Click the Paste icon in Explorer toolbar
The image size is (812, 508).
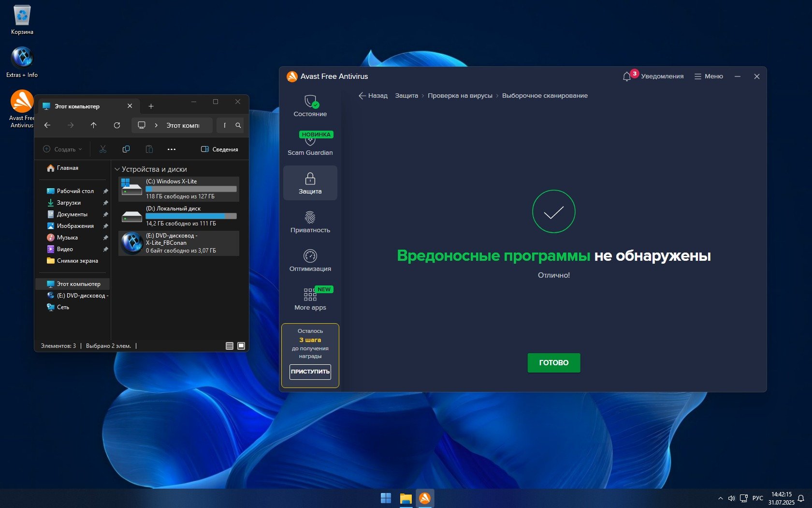tap(149, 149)
